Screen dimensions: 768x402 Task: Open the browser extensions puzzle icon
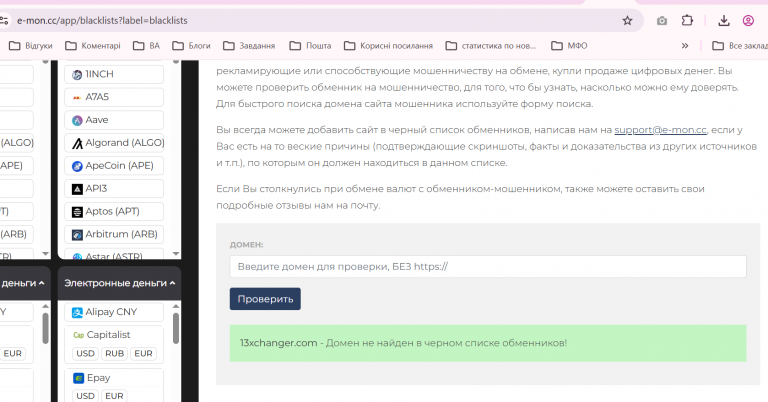pos(687,21)
